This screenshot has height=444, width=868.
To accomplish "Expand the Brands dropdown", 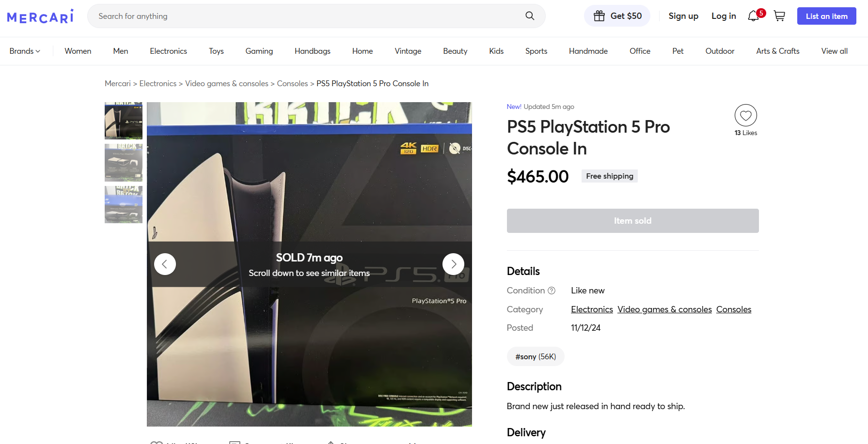I will (25, 51).
